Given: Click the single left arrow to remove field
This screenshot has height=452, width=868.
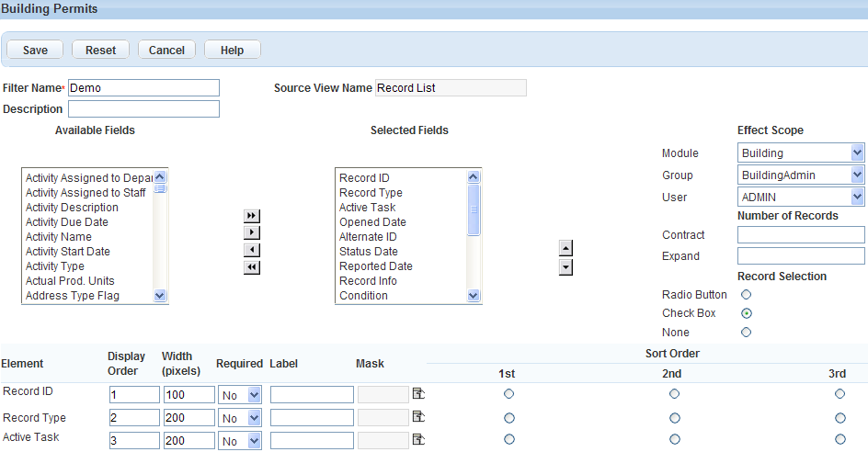Looking at the screenshot, I should click(252, 250).
